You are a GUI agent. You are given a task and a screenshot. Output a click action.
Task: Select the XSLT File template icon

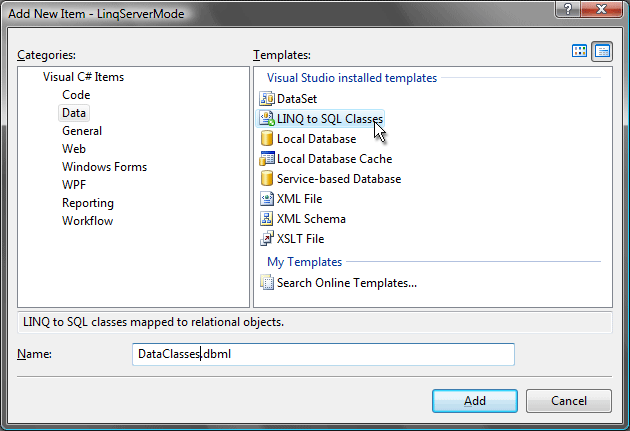coord(267,239)
